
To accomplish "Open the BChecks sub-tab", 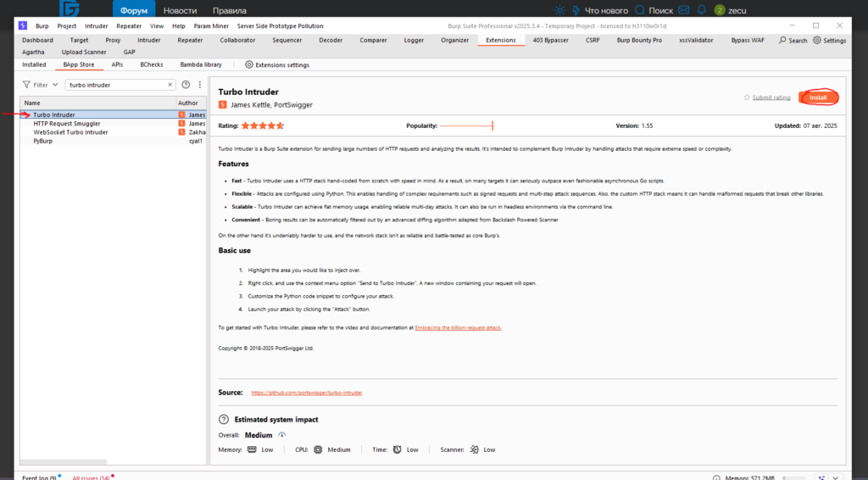I will tap(151, 64).
